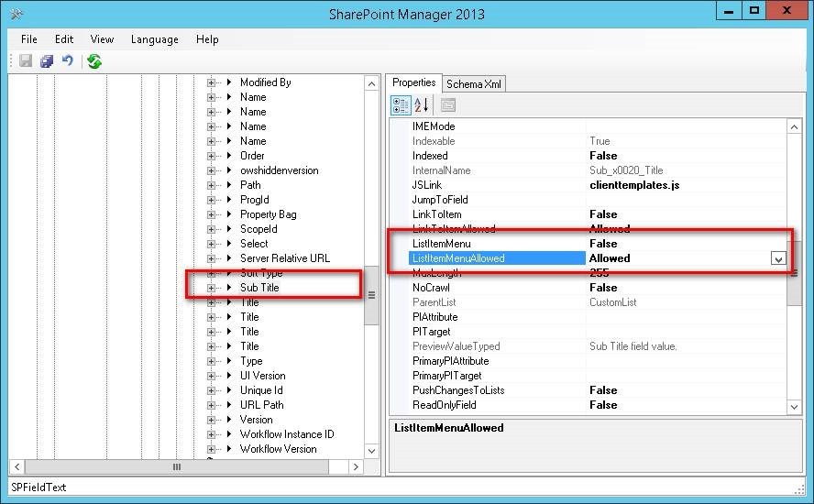Open the File menu
Image resolution: width=814 pixels, height=504 pixels.
point(29,39)
